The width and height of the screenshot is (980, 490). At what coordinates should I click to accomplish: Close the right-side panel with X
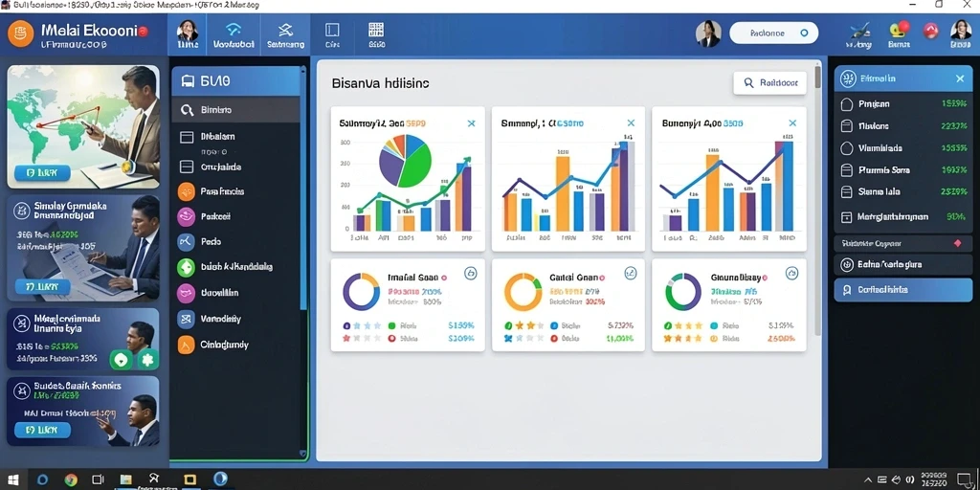coord(960,78)
